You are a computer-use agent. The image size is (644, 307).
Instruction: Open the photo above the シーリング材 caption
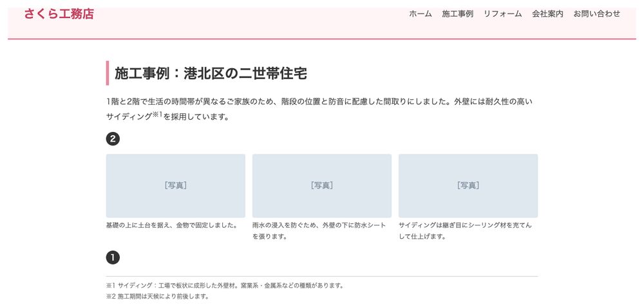click(x=468, y=185)
